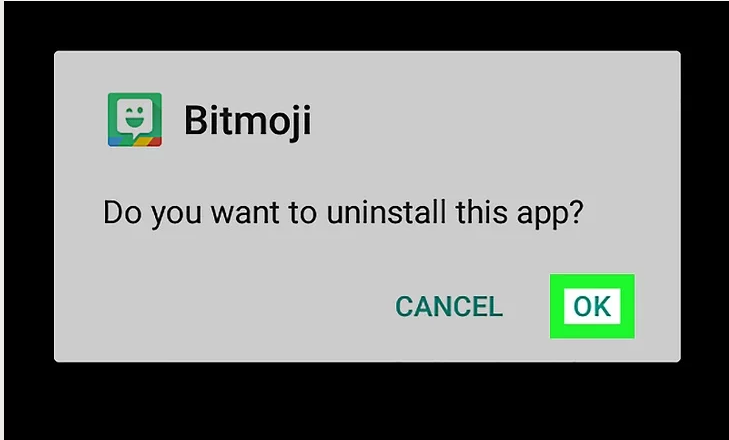Click the Bitmoji app icon
Viewport: 729px width, 440px height.
point(135,120)
